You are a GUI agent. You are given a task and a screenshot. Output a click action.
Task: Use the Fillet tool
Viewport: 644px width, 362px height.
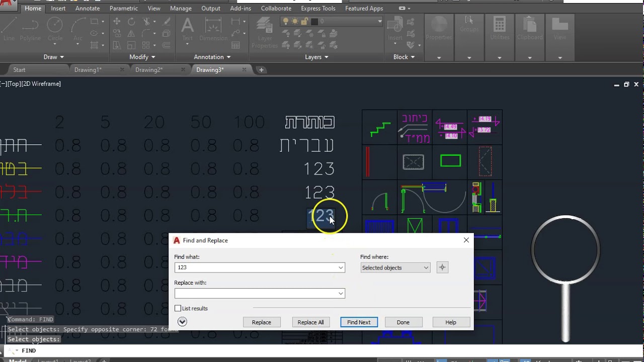pos(146,33)
